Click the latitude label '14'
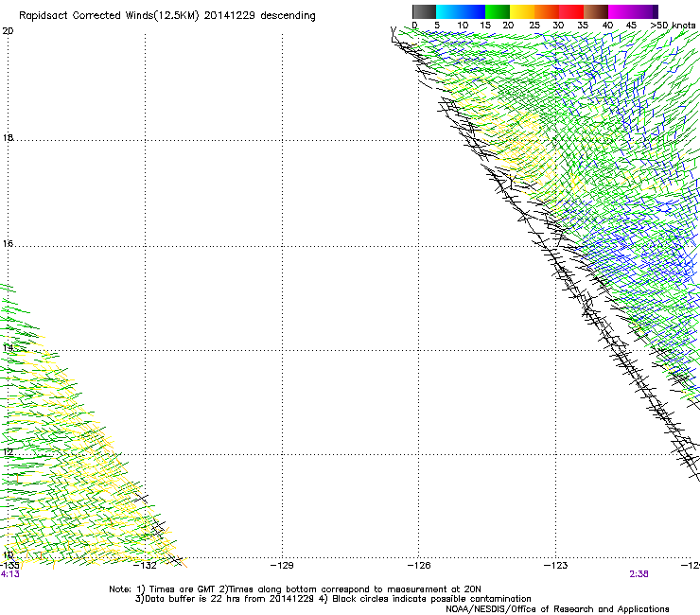This screenshot has height=615, width=700. click(x=8, y=347)
